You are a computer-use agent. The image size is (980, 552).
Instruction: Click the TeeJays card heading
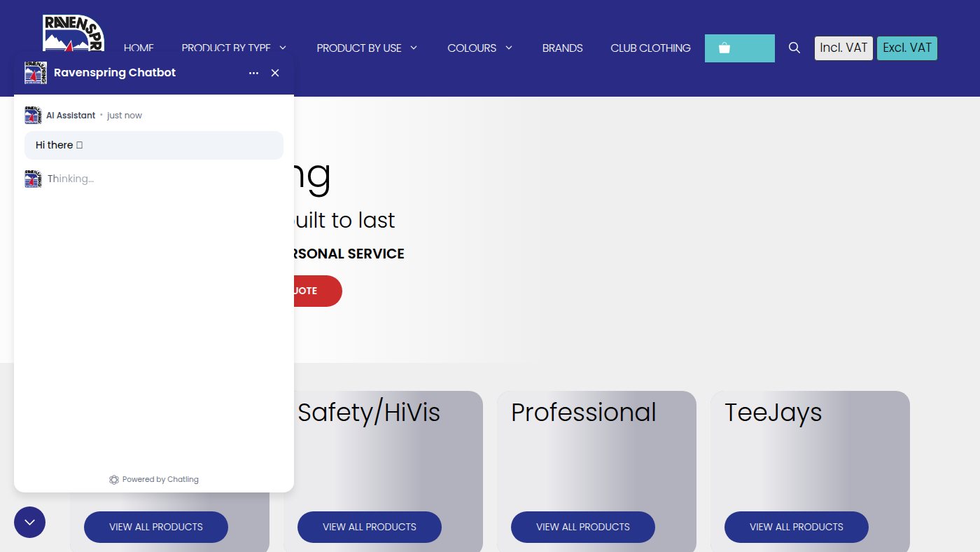click(x=773, y=413)
